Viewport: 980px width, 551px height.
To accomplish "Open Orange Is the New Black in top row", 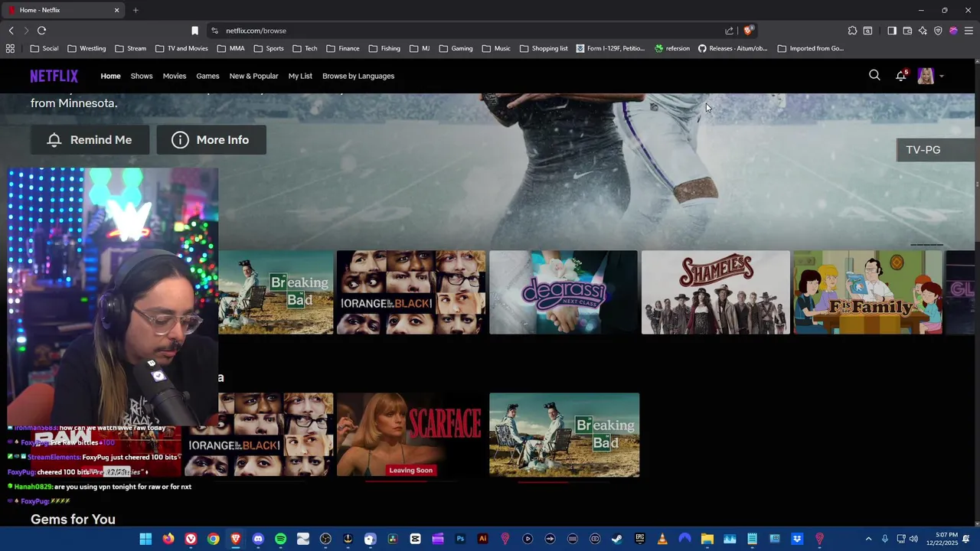I will (411, 292).
